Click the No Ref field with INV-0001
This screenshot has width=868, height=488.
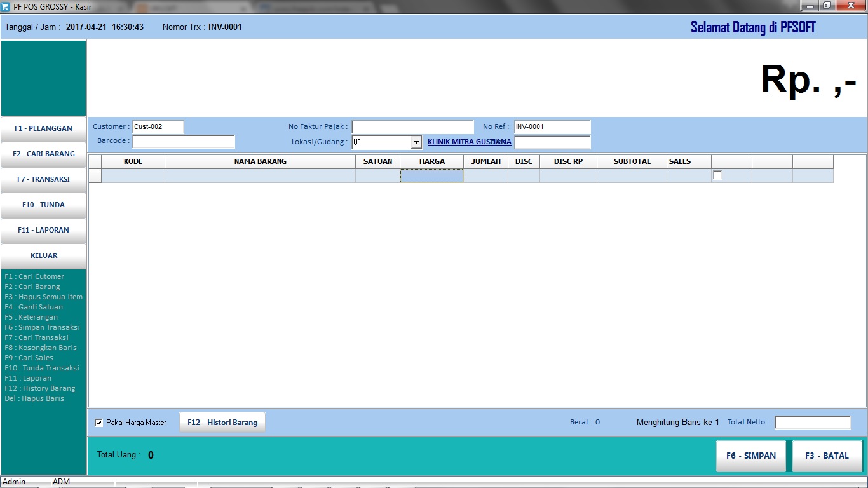pyautogui.click(x=552, y=127)
